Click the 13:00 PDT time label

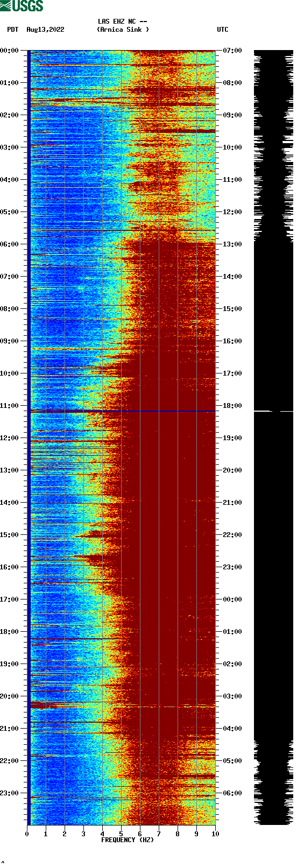coord(10,470)
